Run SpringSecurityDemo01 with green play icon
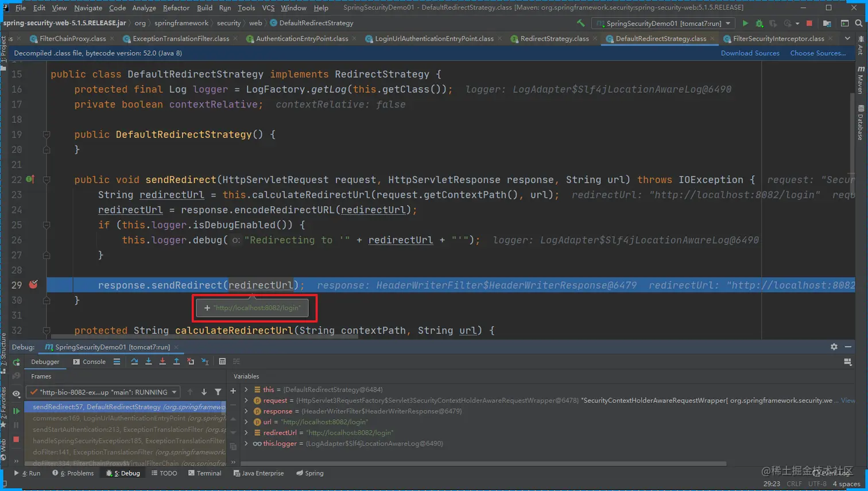868x491 pixels. [745, 23]
